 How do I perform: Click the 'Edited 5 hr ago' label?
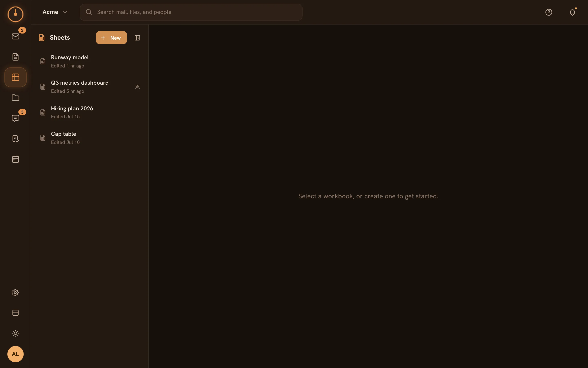(x=68, y=91)
